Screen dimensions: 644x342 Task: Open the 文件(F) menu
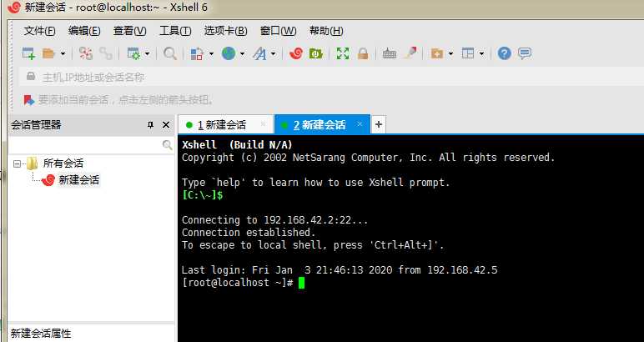coord(39,31)
